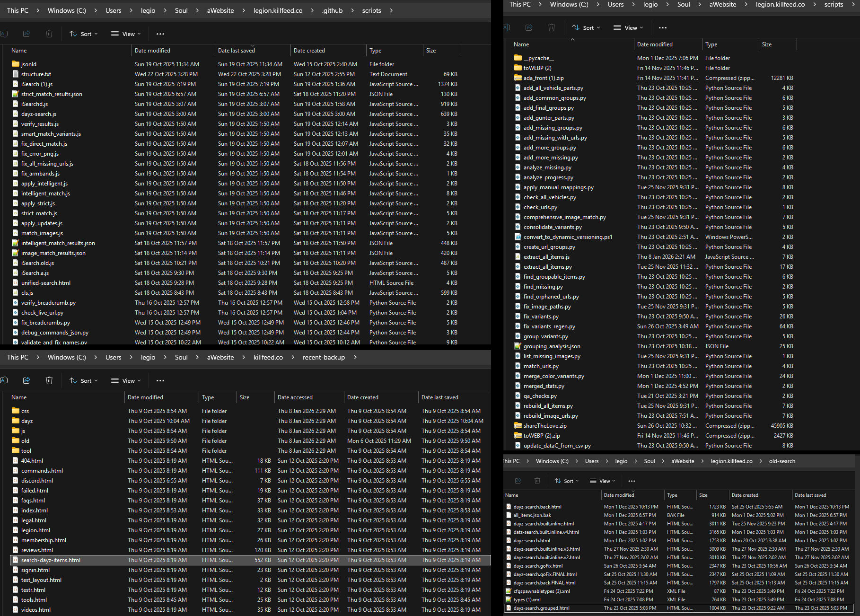
Task: Click Delete trash icon in old-search window
Action: (x=537, y=481)
